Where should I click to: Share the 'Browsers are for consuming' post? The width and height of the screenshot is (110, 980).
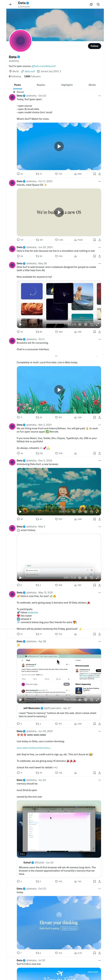[x=100, y=417]
